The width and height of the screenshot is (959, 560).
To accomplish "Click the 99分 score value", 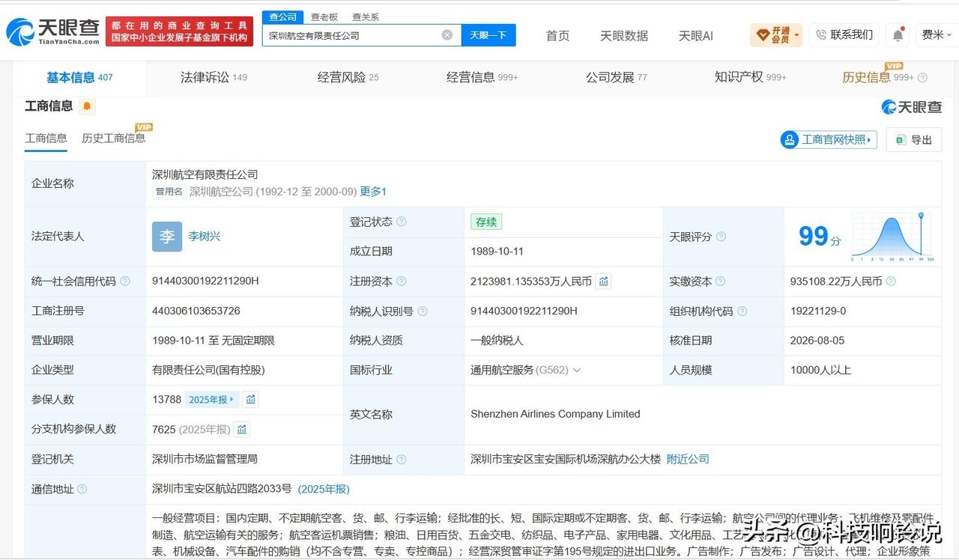I will click(820, 237).
